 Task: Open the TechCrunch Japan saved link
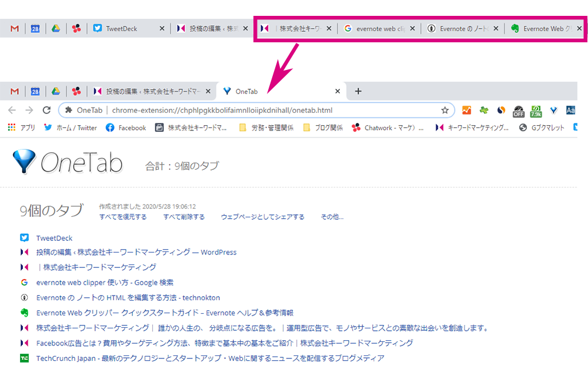(x=211, y=358)
